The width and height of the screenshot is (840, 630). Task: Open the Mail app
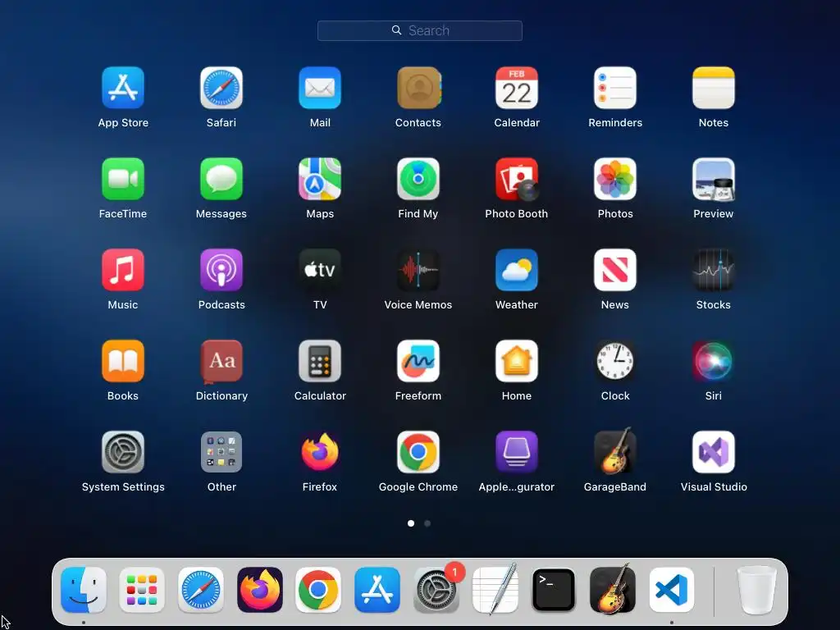click(320, 88)
